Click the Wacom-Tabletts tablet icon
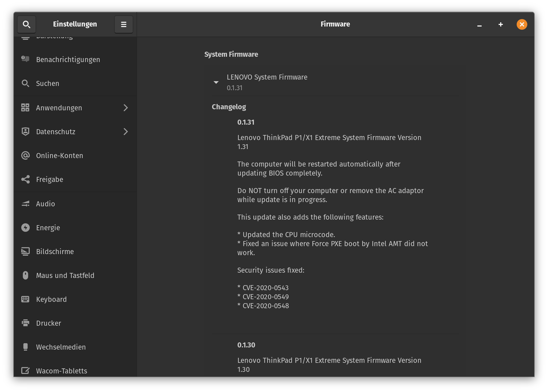The image size is (548, 392). (25, 371)
